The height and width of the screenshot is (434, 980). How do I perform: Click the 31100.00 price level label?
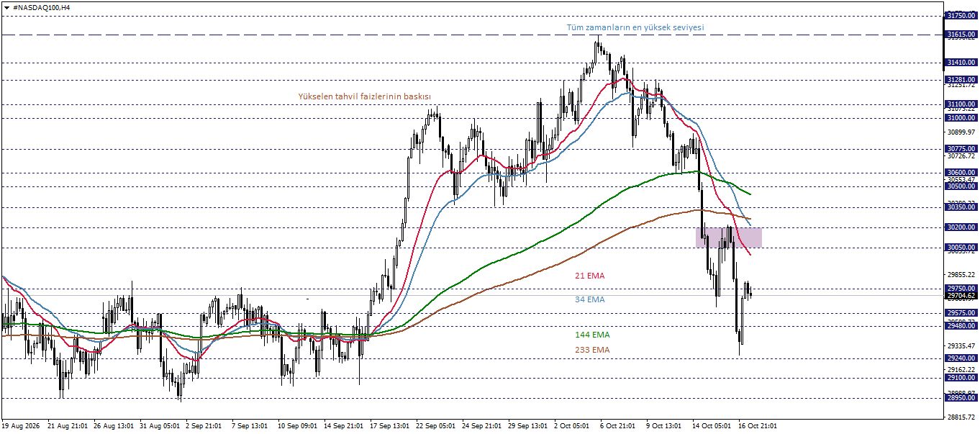[x=961, y=104]
